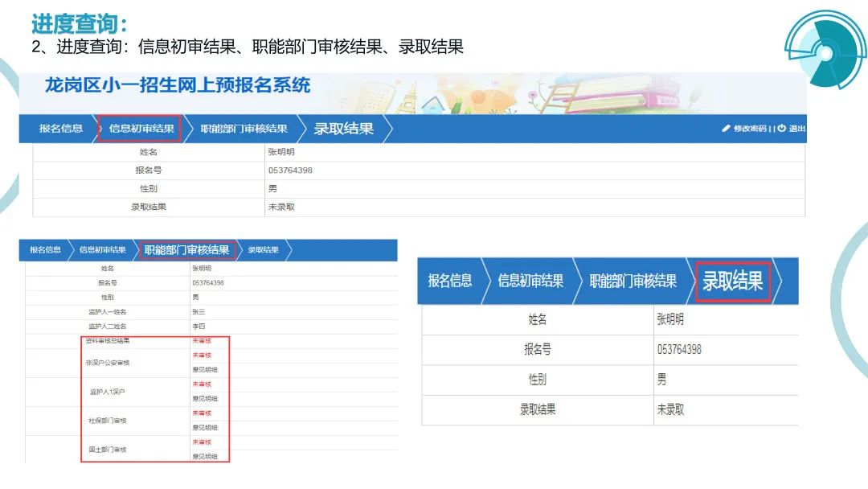Click 资料审核总结果 label
Image resolution: width=868 pixels, height=489 pixels.
click(x=108, y=340)
